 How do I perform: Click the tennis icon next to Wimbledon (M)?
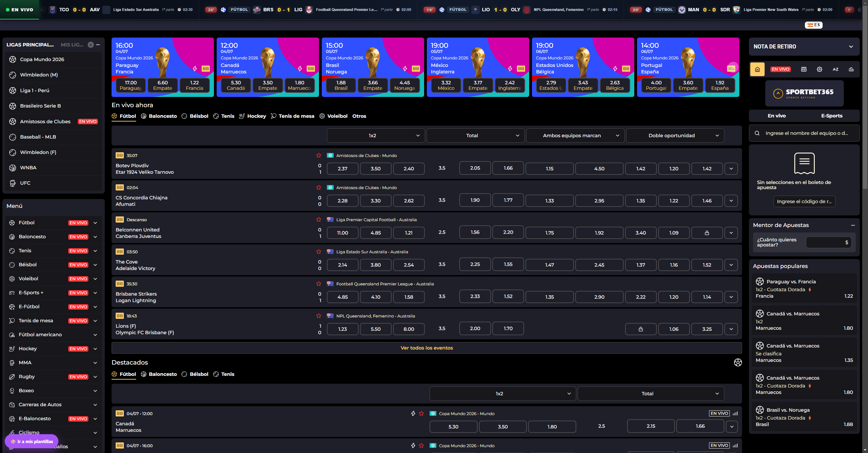pyautogui.click(x=13, y=75)
